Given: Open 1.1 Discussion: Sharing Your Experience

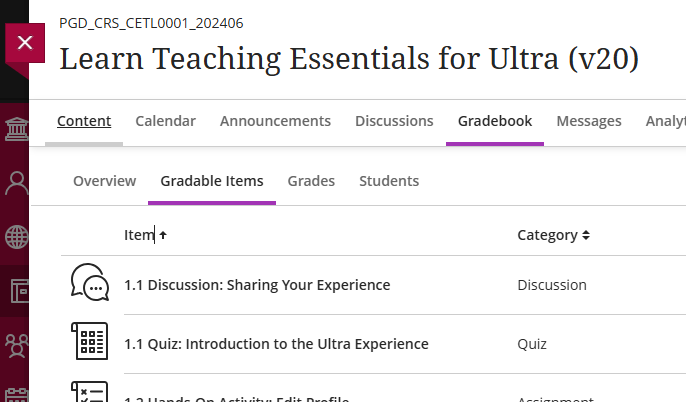Looking at the screenshot, I should pyautogui.click(x=257, y=285).
